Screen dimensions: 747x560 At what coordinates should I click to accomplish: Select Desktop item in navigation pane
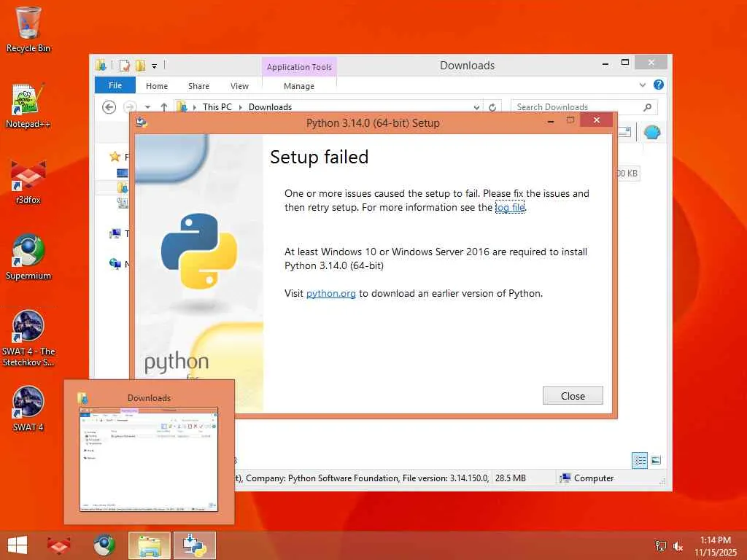(x=123, y=172)
